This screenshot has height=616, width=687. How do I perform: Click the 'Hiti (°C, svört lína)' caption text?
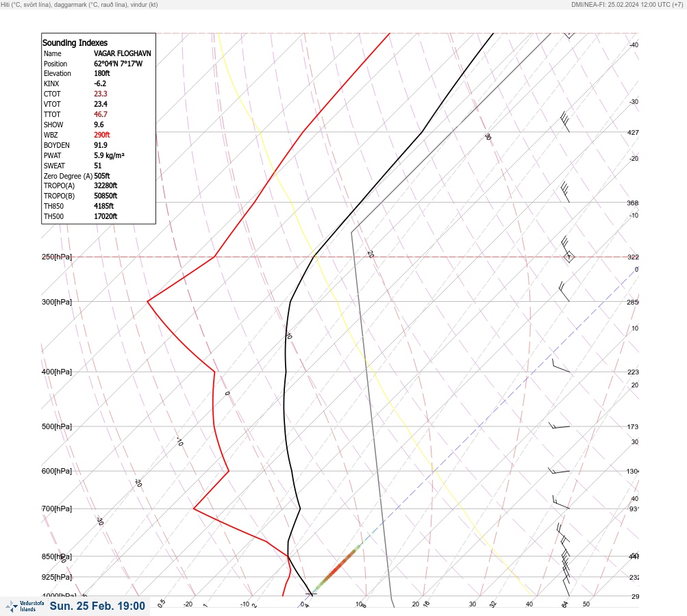(x=26, y=4)
